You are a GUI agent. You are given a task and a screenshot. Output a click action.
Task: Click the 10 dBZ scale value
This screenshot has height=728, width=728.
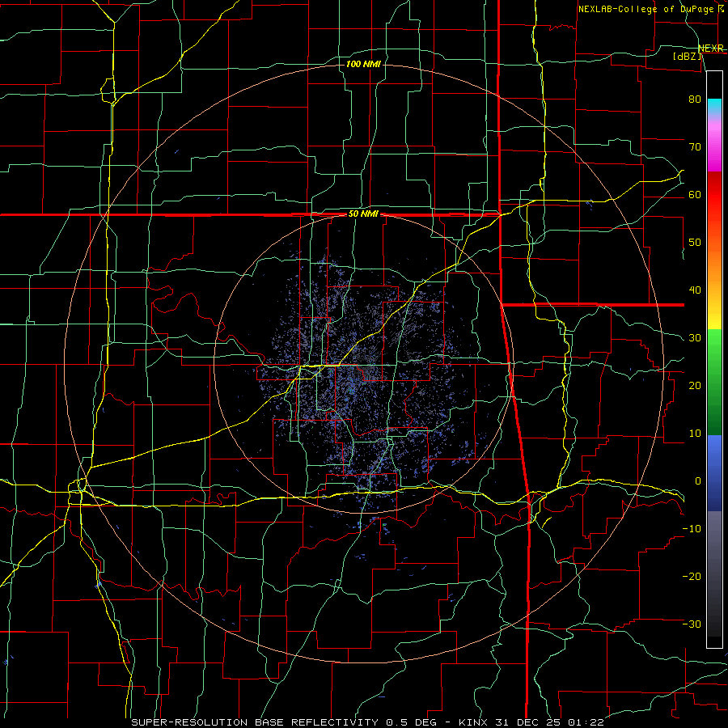pyautogui.click(x=695, y=434)
